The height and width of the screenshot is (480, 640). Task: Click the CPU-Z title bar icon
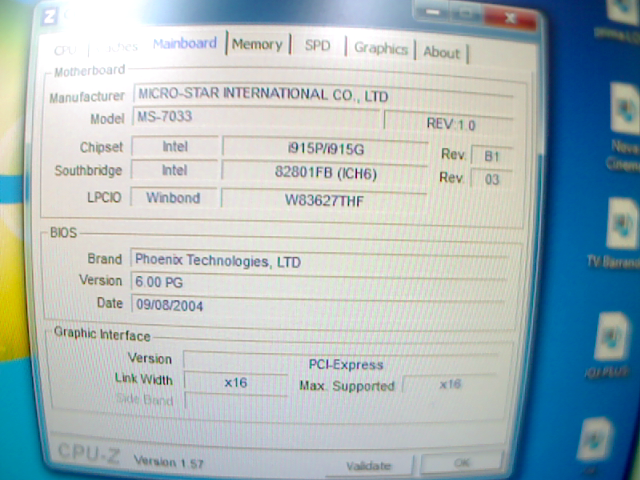coord(50,17)
